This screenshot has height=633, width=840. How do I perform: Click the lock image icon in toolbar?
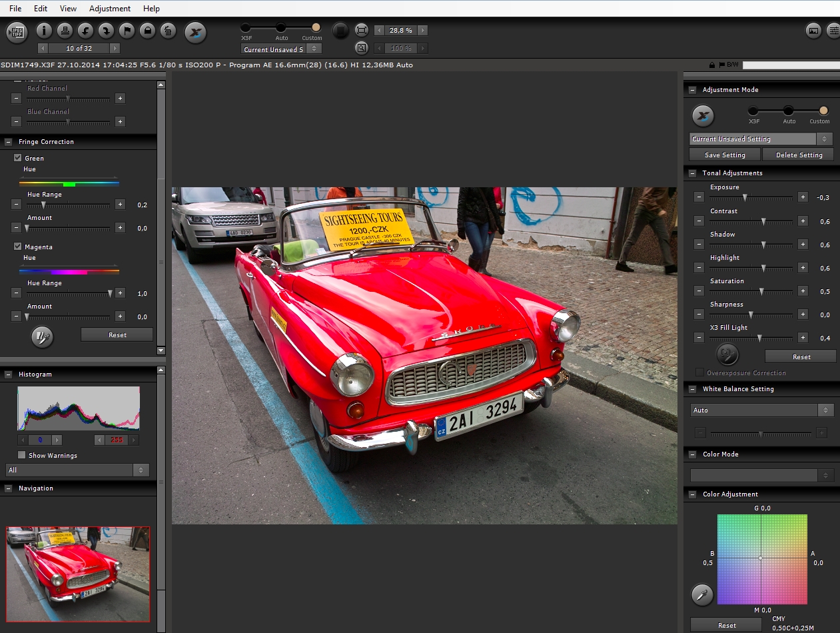[147, 31]
